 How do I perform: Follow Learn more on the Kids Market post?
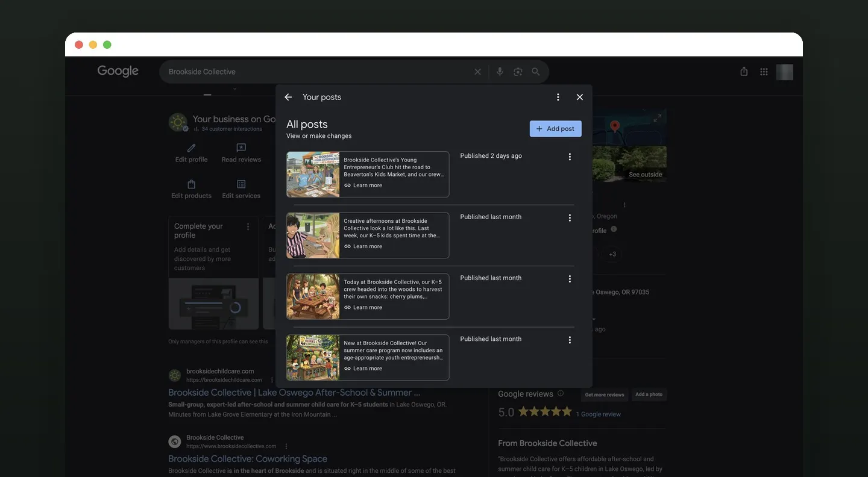tap(363, 185)
